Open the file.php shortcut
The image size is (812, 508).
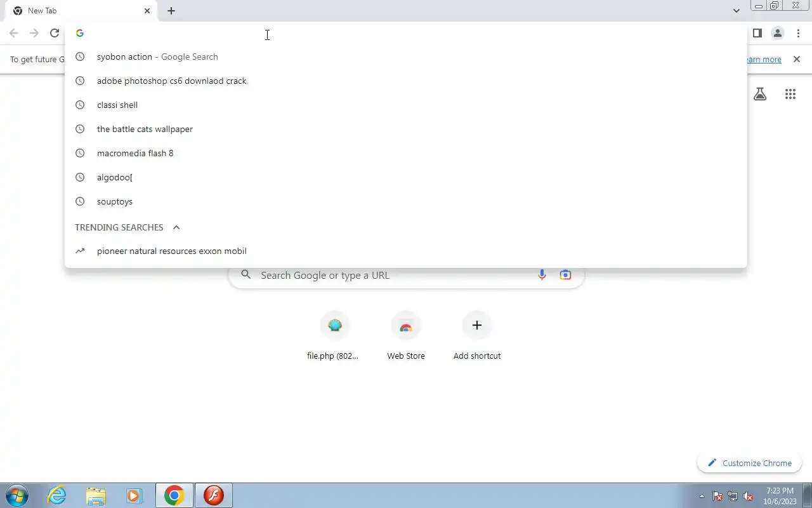tap(334, 337)
